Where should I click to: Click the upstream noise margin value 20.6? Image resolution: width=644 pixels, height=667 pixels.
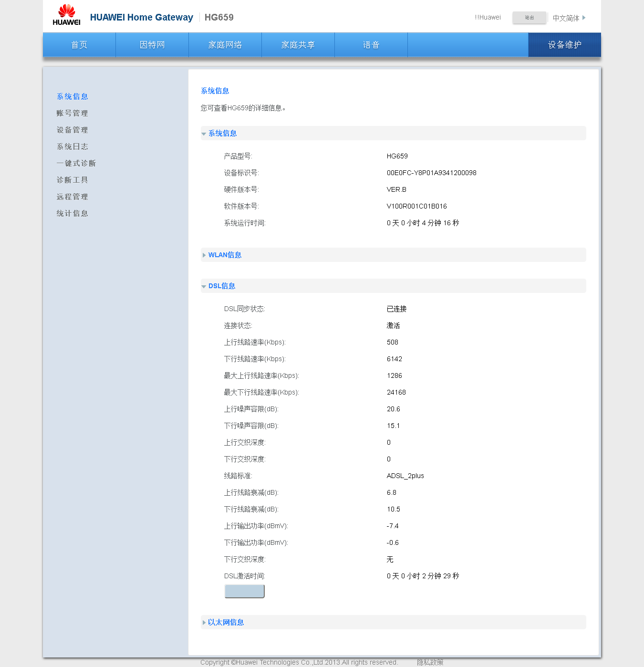coord(394,409)
